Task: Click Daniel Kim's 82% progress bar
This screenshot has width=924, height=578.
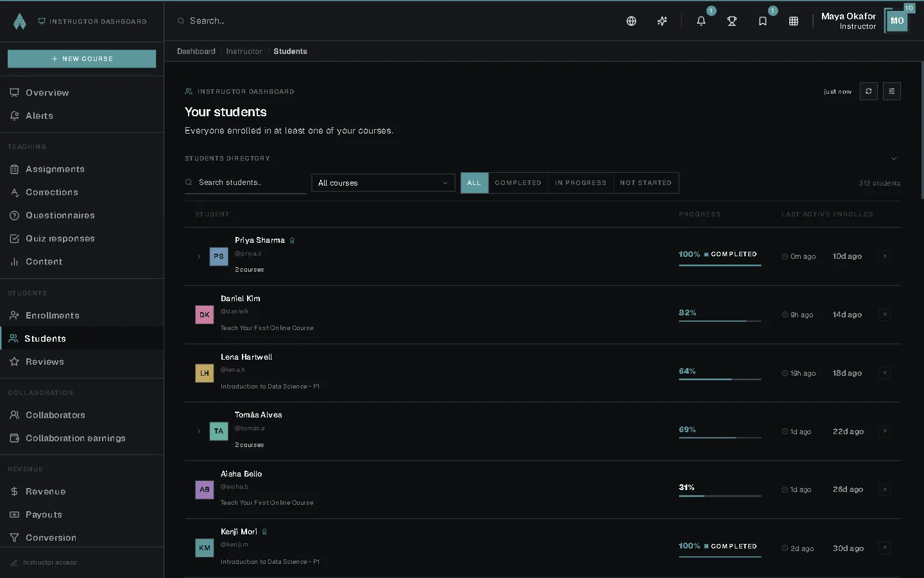Action: (720, 320)
